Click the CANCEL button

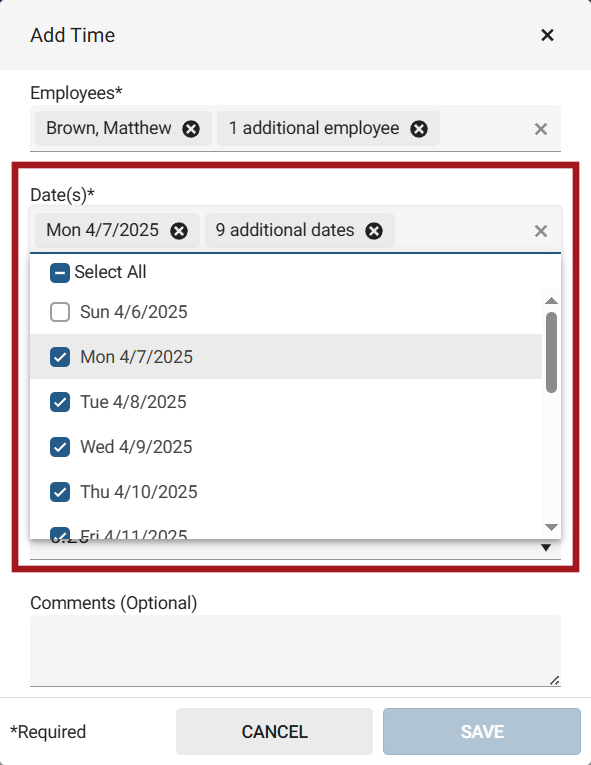(x=274, y=731)
